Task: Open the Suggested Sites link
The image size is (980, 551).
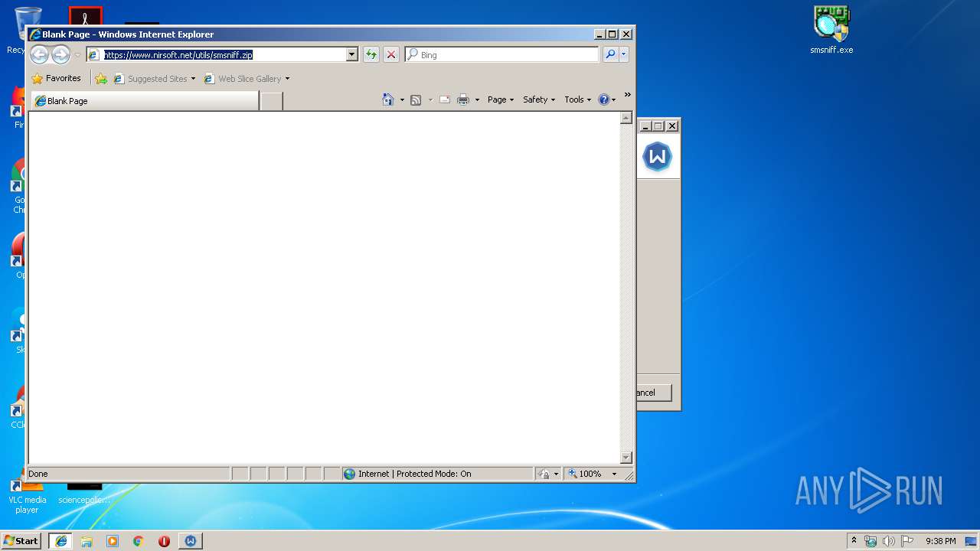Action: point(151,78)
